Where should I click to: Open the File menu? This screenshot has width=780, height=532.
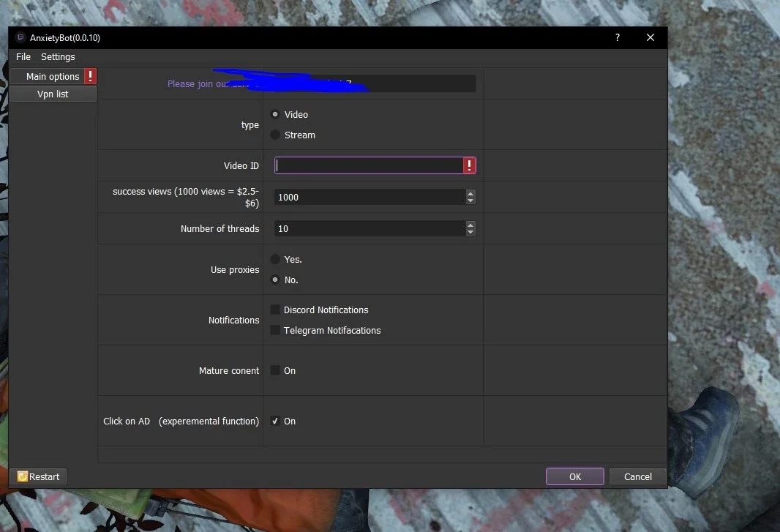[23, 57]
